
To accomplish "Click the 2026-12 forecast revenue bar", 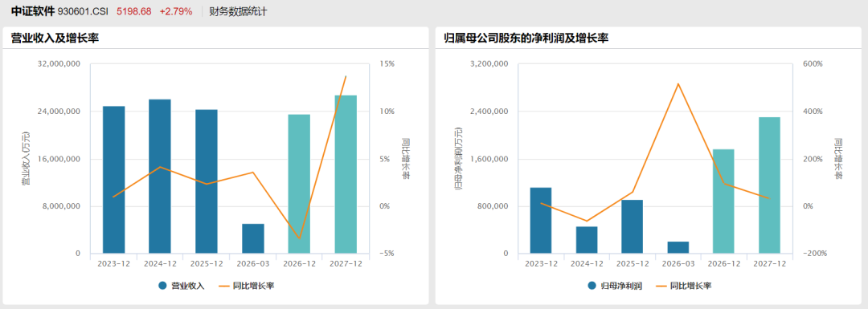I will click(299, 184).
